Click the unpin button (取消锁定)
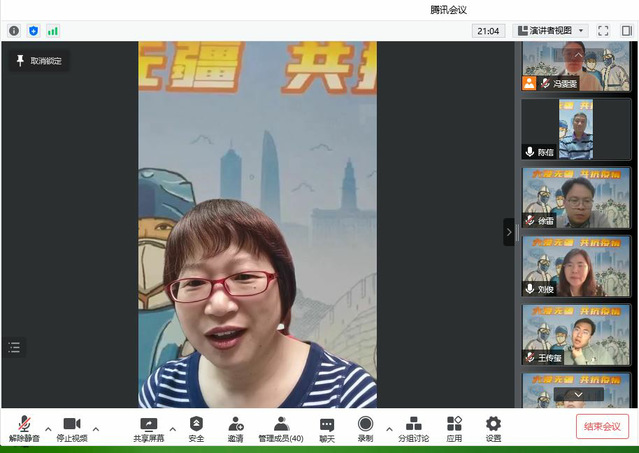639x453 pixels. [38, 61]
